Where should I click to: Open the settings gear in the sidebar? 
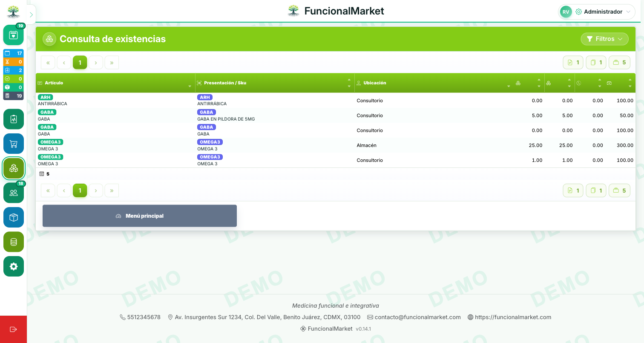(14, 266)
